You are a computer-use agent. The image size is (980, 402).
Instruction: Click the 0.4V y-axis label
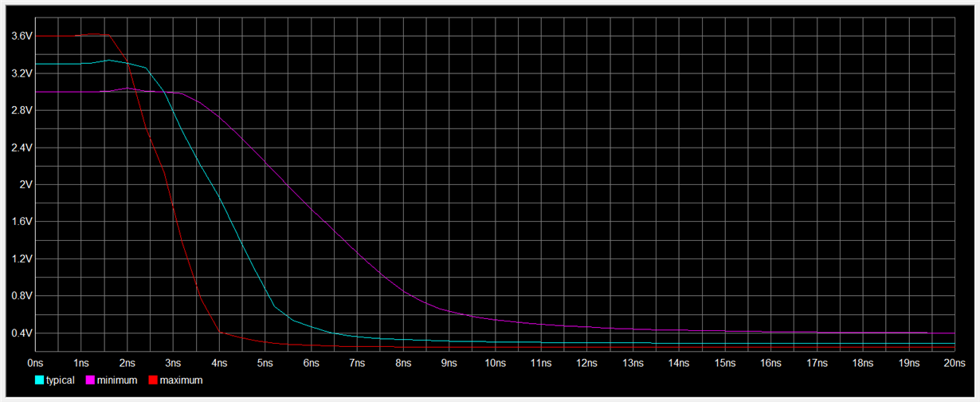point(22,333)
